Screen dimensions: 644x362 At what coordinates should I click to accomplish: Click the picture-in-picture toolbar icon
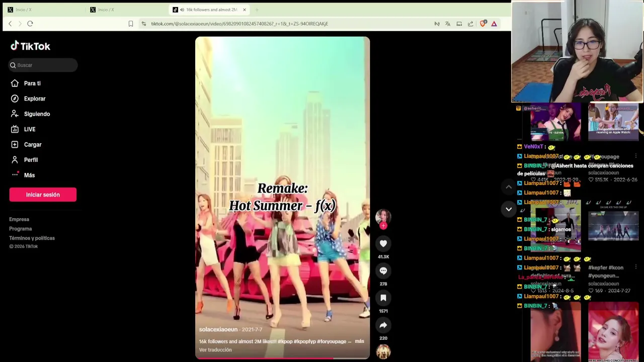pyautogui.click(x=459, y=24)
